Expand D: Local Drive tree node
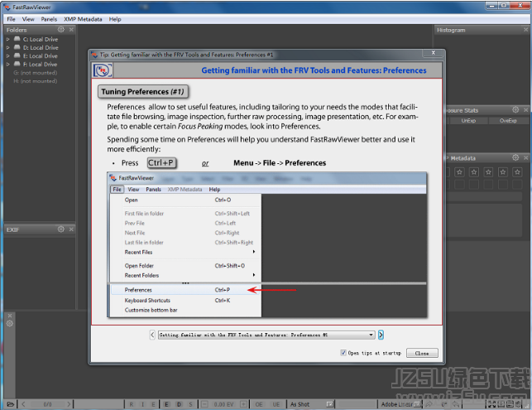The height and width of the screenshot is (410, 532). point(7,47)
